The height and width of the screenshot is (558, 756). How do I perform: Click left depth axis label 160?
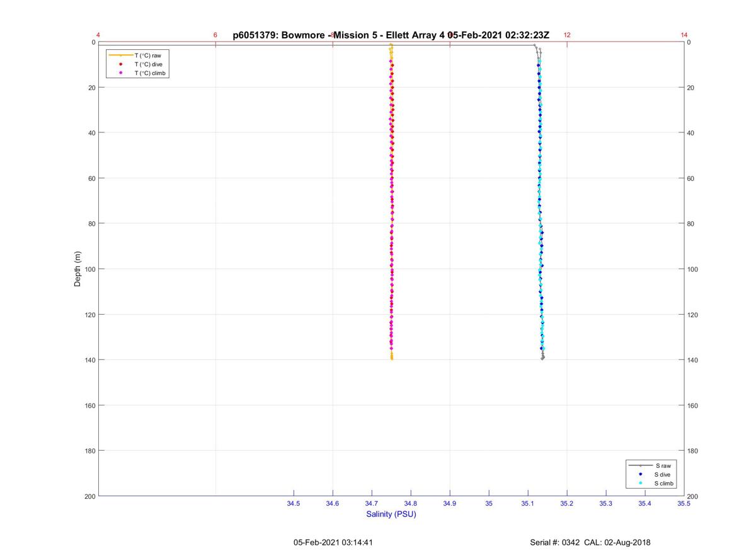point(89,405)
